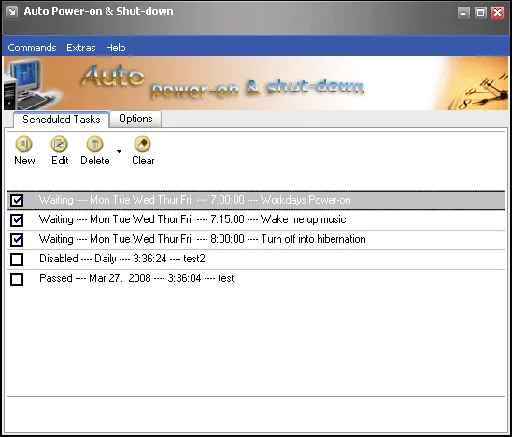The width and height of the screenshot is (512, 437).
Task: Select the Disabled Daily 3:36:24 test2 row
Action: coord(256,259)
